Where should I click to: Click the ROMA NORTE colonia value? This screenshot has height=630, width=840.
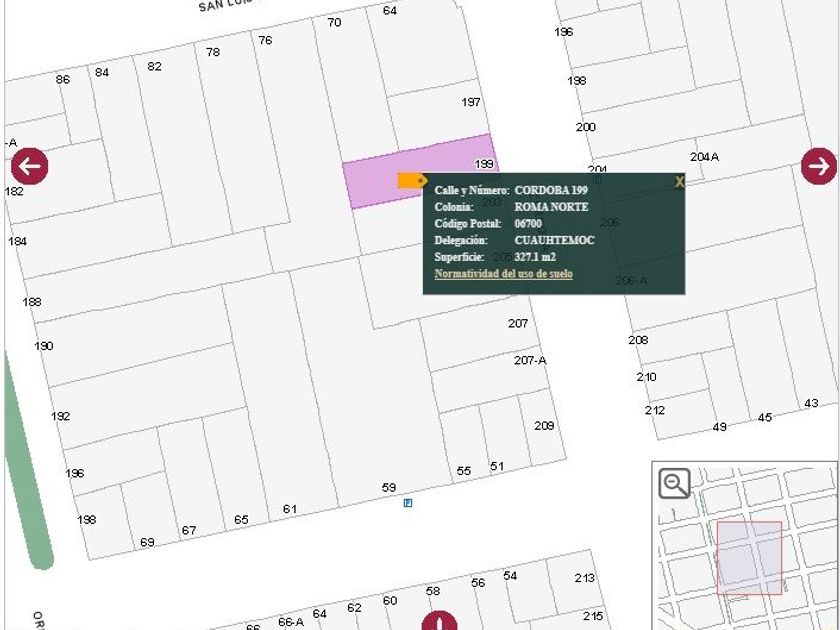coord(551,207)
